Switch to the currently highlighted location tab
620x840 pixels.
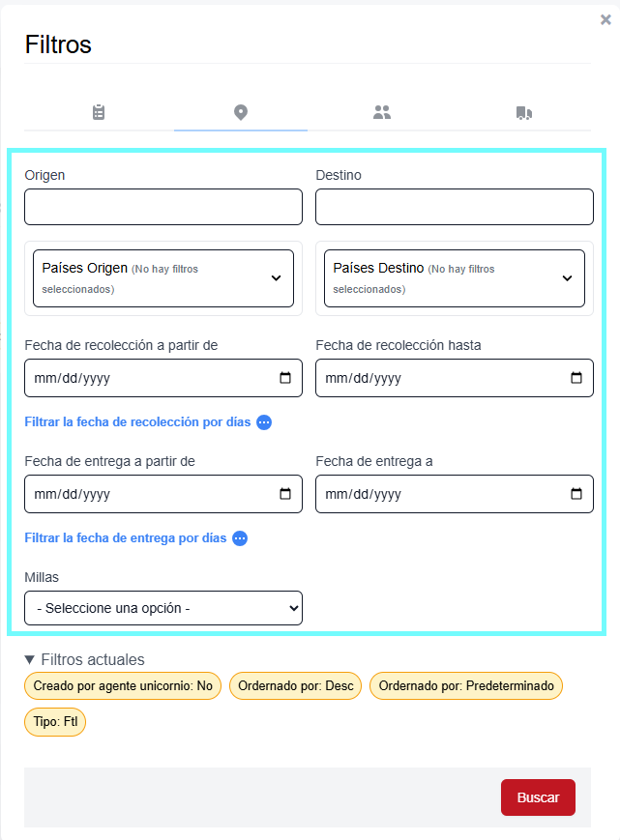pos(240,112)
